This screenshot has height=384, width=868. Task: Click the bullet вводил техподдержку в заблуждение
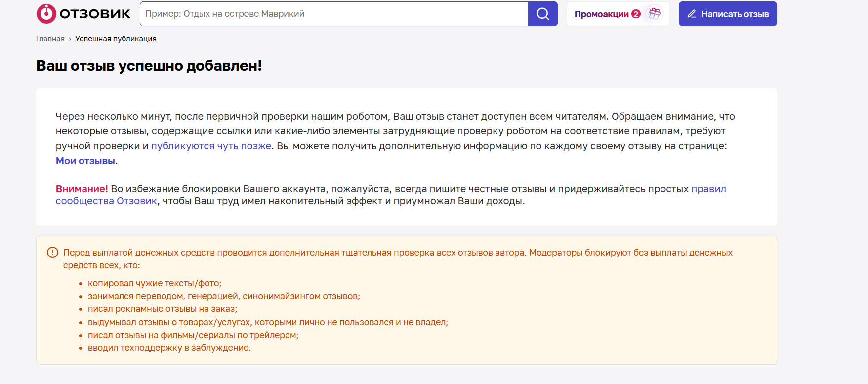pyautogui.click(x=169, y=348)
